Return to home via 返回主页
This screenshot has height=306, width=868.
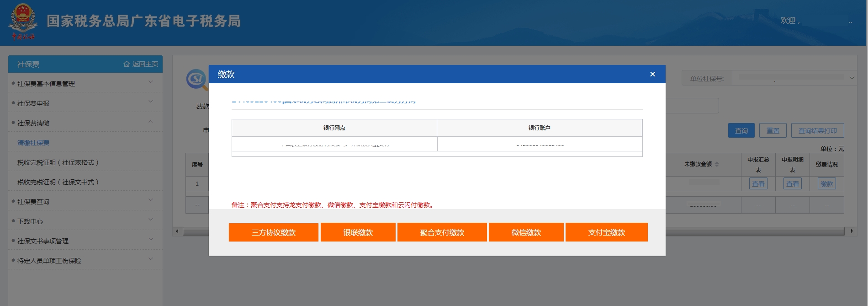click(x=141, y=64)
